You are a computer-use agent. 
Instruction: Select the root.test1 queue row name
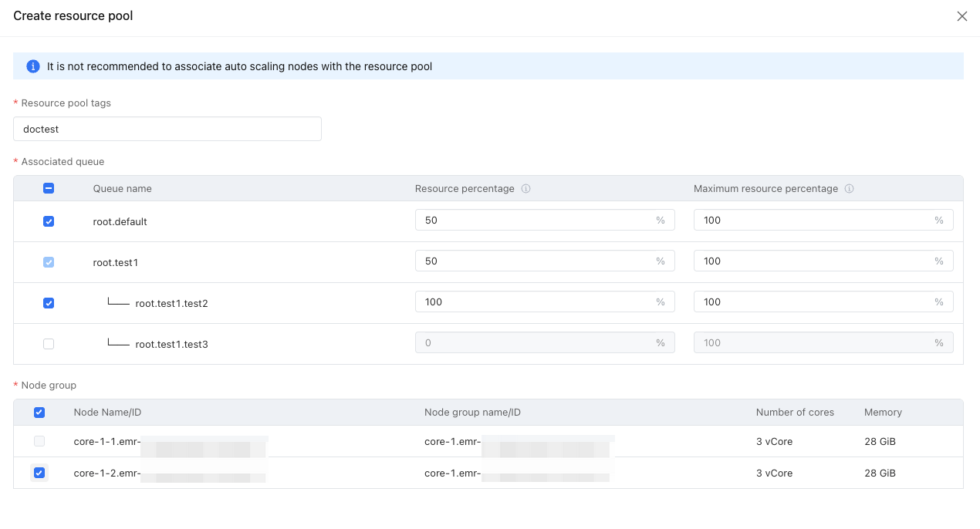click(x=116, y=262)
